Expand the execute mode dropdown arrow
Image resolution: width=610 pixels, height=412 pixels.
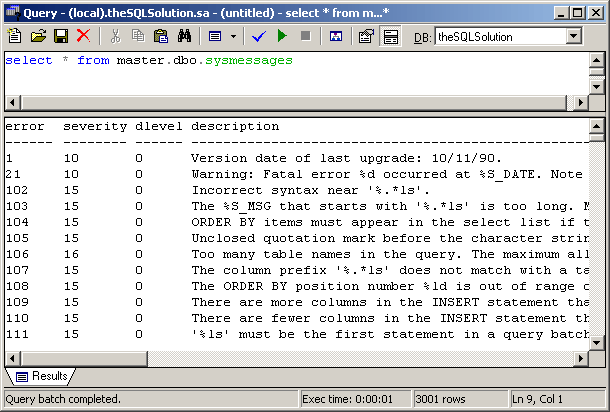(x=233, y=37)
